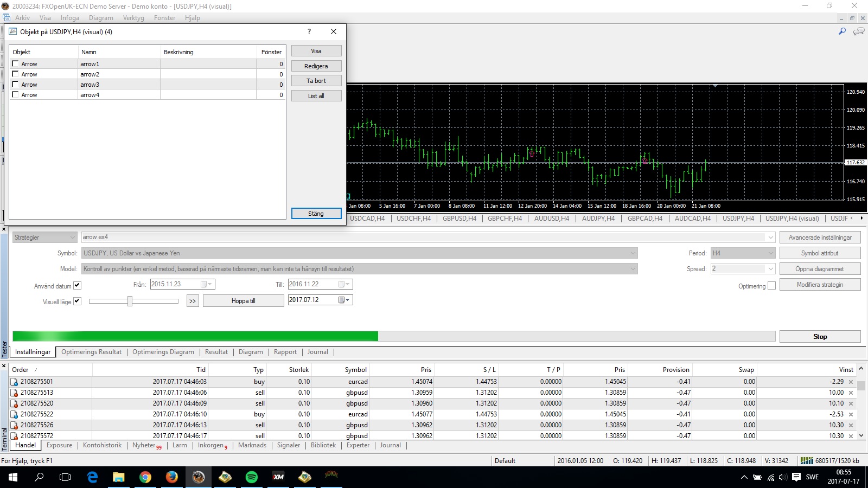Click the terminal orders scrollbar thumb
Image resolution: width=868 pixels, height=488 pixels.
(x=861, y=386)
